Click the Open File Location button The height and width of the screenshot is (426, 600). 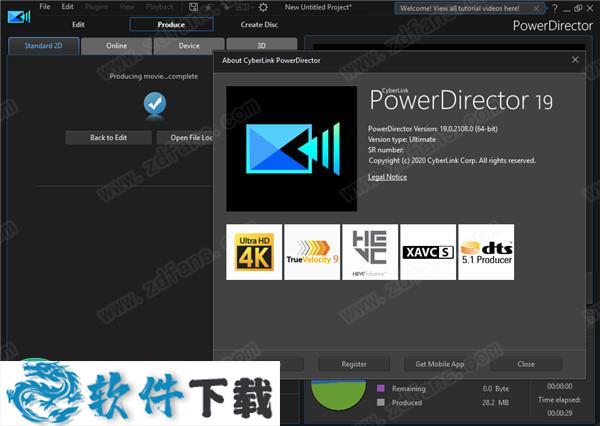[x=185, y=137]
